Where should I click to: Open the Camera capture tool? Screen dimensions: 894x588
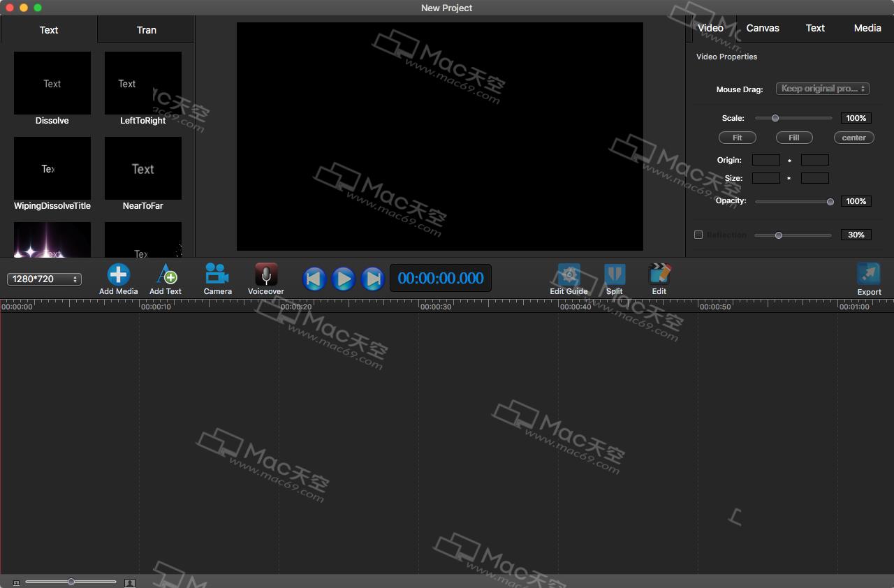(x=217, y=274)
